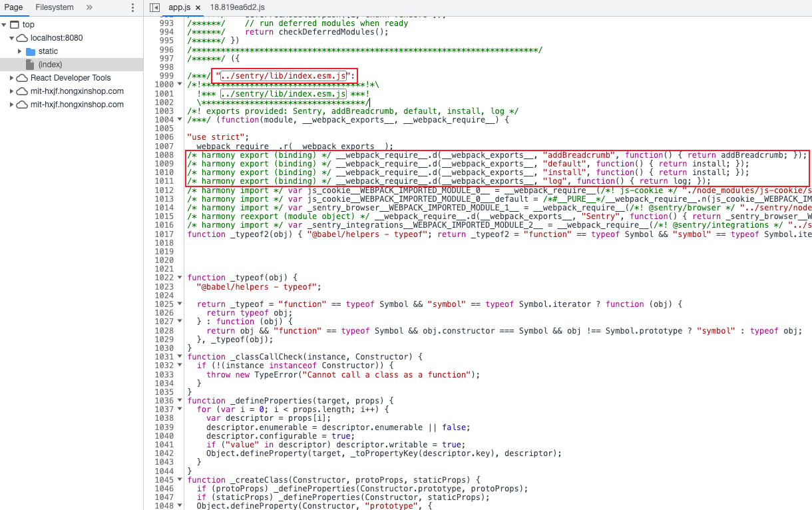Expand the static folder node
Image resolution: width=812 pixels, height=510 pixels.
[20, 51]
